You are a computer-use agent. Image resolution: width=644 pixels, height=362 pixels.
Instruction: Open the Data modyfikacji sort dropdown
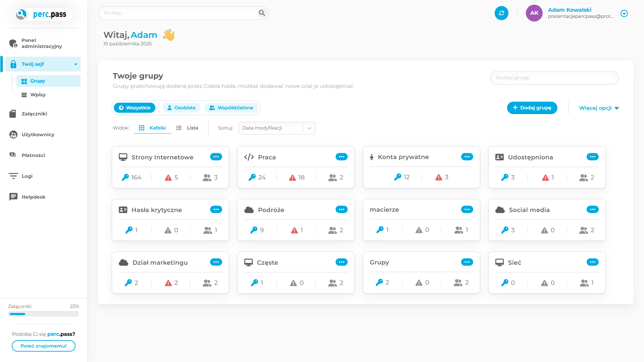tap(277, 128)
